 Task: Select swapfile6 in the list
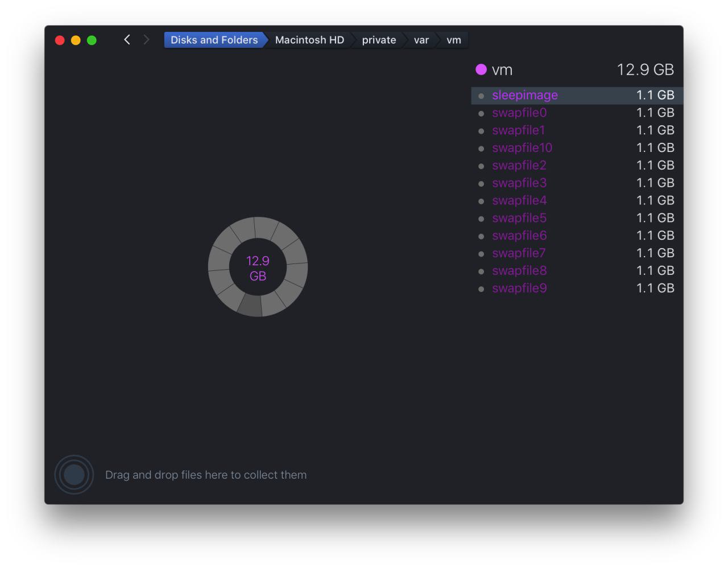pos(577,236)
